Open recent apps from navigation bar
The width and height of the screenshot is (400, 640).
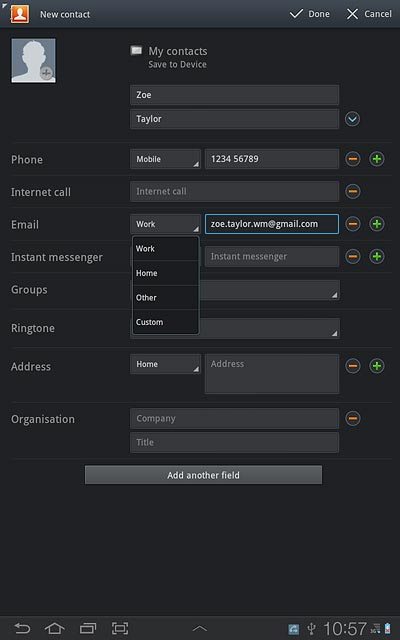click(x=88, y=628)
